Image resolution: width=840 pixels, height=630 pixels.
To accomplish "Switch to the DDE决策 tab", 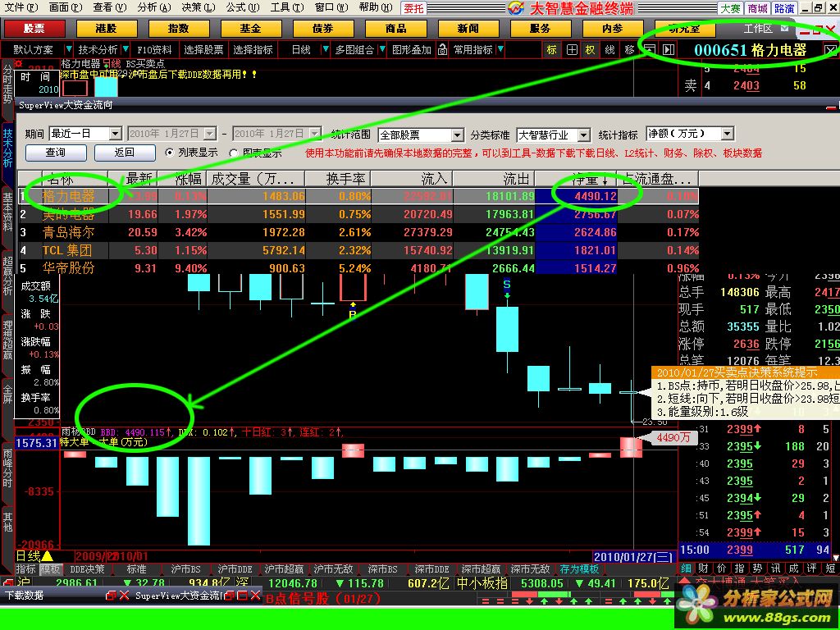I will click(87, 569).
